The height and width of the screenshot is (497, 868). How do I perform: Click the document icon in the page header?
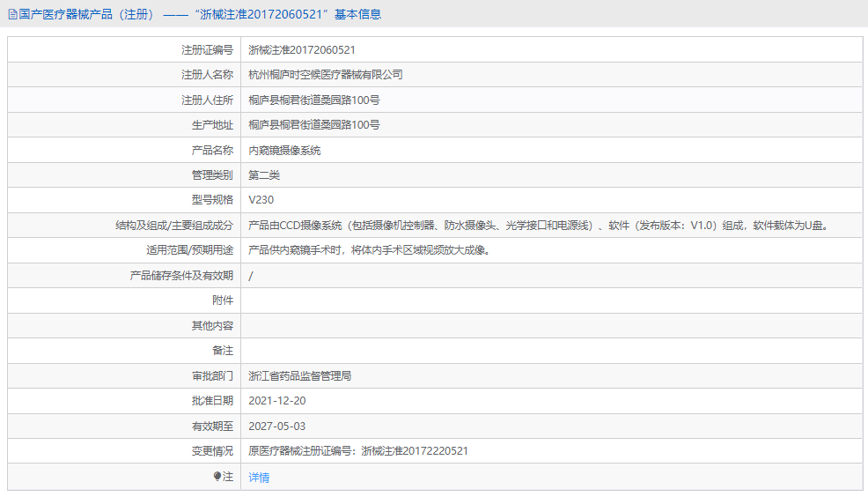click(x=12, y=14)
